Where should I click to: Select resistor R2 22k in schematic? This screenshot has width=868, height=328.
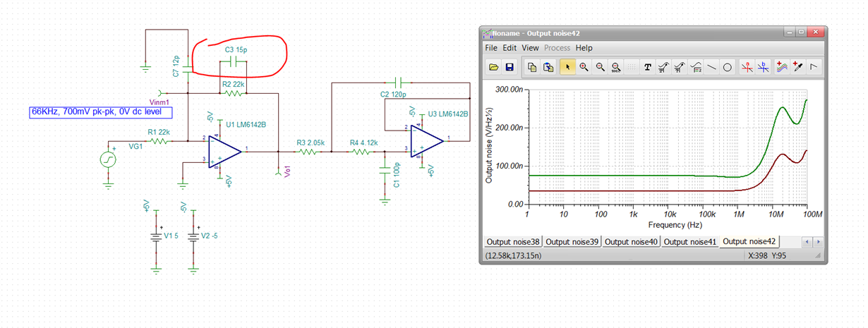(233, 93)
